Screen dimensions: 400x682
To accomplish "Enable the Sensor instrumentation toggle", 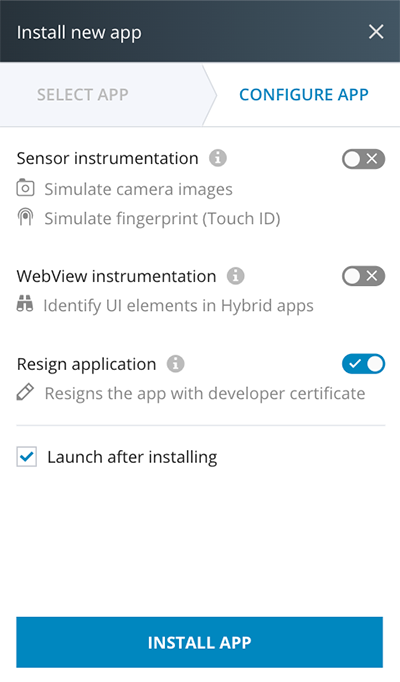I will (x=363, y=159).
